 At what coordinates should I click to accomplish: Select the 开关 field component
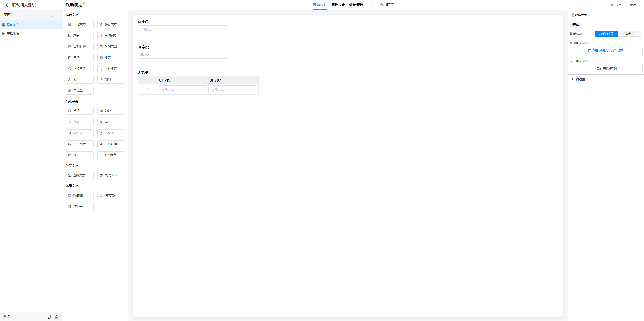pos(80,155)
